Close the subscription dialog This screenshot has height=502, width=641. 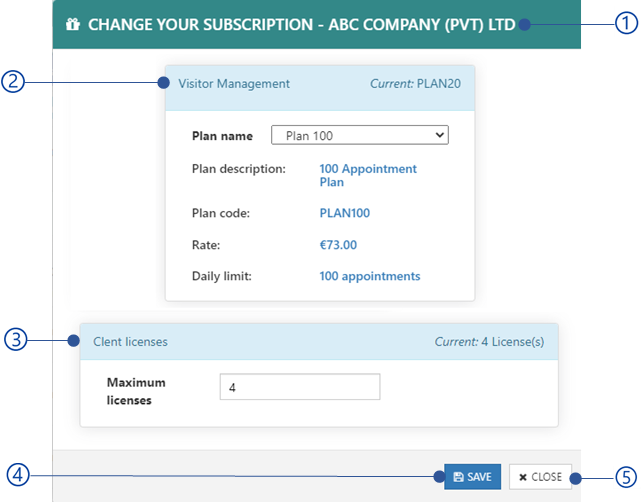(x=540, y=477)
